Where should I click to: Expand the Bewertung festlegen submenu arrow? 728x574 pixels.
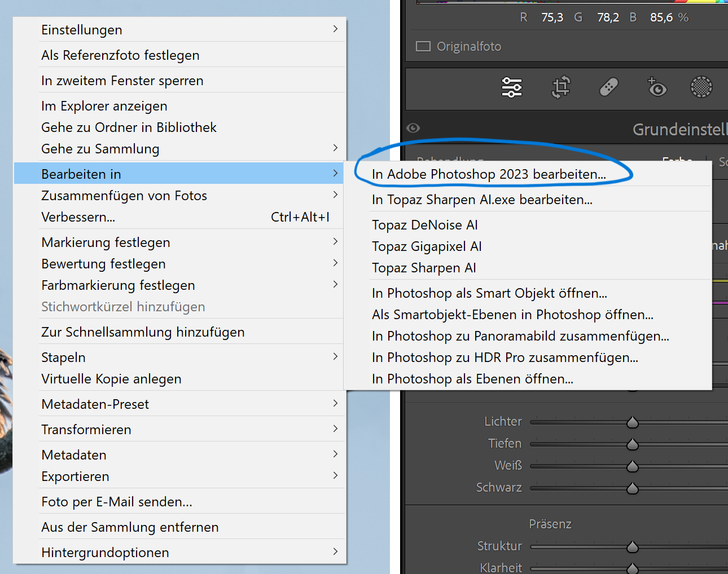[x=335, y=263]
